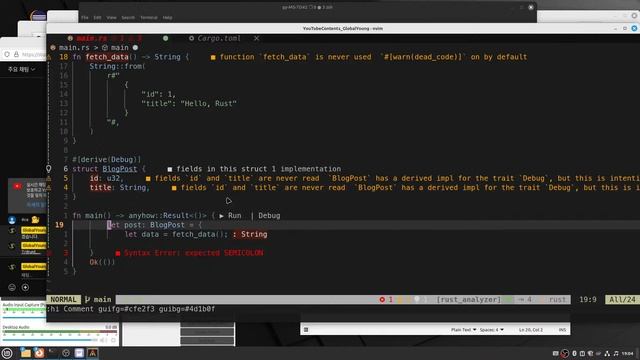Click the Rust file icon on main.rs tab
The height and width of the screenshot is (360, 640).
click(70, 38)
